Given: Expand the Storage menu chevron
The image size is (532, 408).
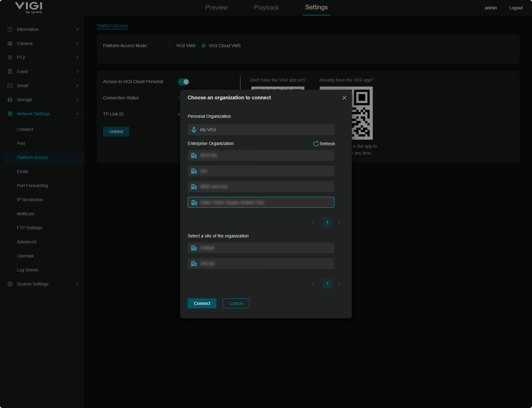Looking at the screenshot, I should pos(77,100).
